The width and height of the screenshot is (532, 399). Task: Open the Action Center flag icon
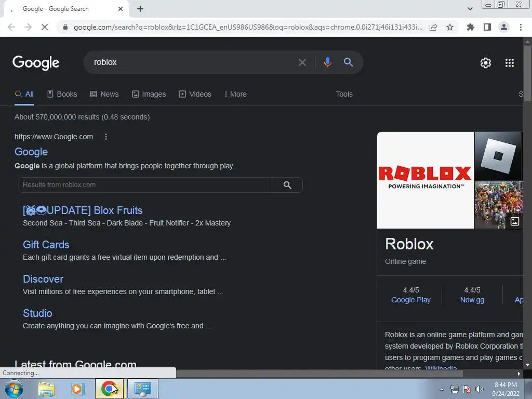point(467,389)
